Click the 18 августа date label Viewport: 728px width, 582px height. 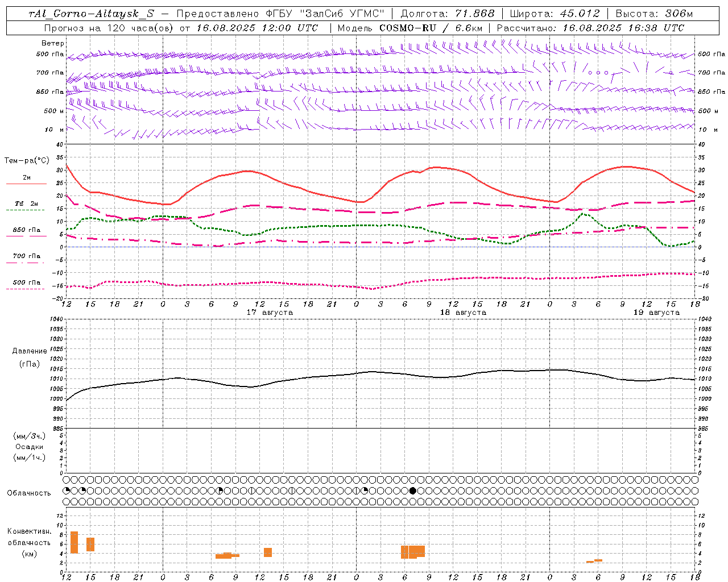(463, 313)
